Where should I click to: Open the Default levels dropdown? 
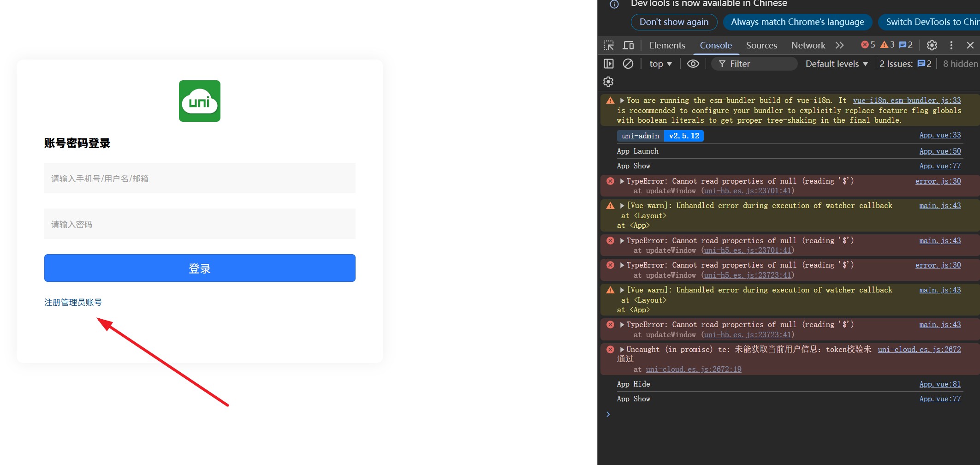click(836, 64)
